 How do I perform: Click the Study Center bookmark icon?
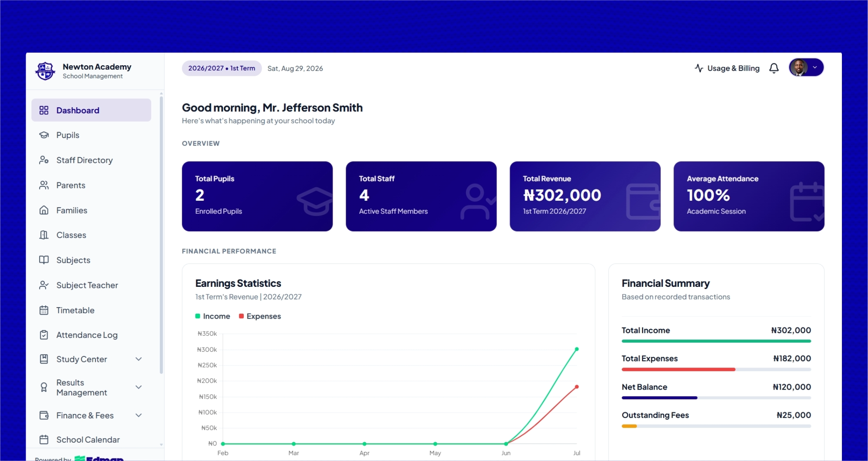tap(44, 359)
